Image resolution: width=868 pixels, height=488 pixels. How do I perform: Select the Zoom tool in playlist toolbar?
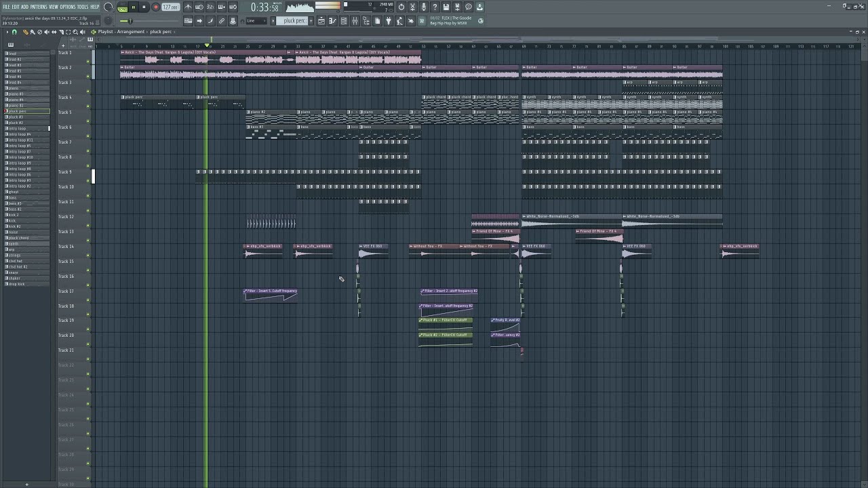(x=75, y=32)
